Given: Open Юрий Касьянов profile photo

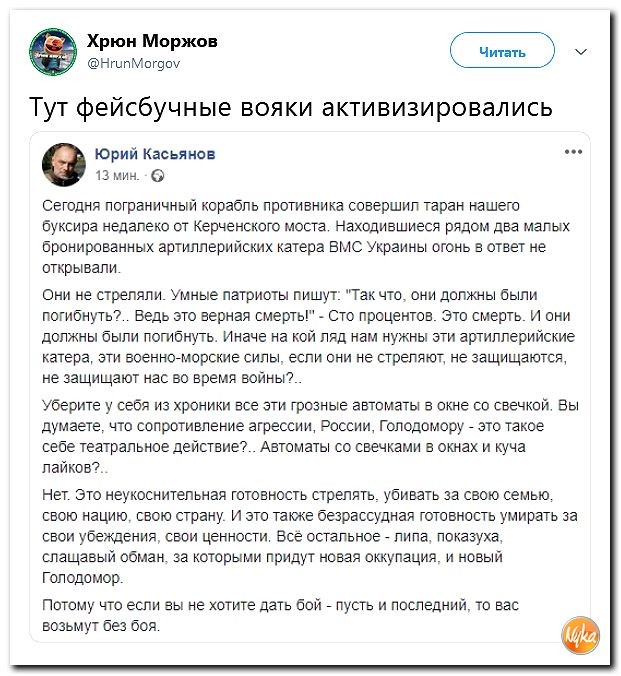Looking at the screenshot, I should pyautogui.click(x=64, y=164).
